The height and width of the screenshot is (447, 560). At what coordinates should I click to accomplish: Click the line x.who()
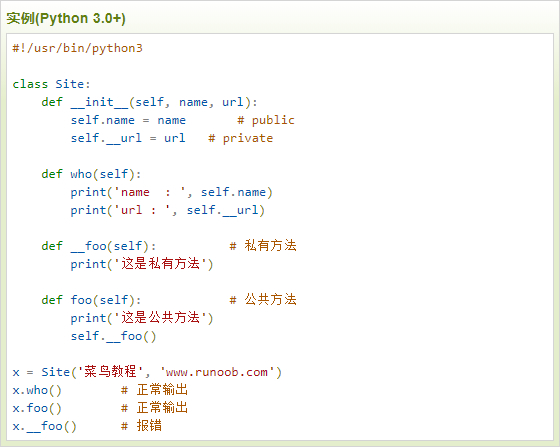(37, 390)
